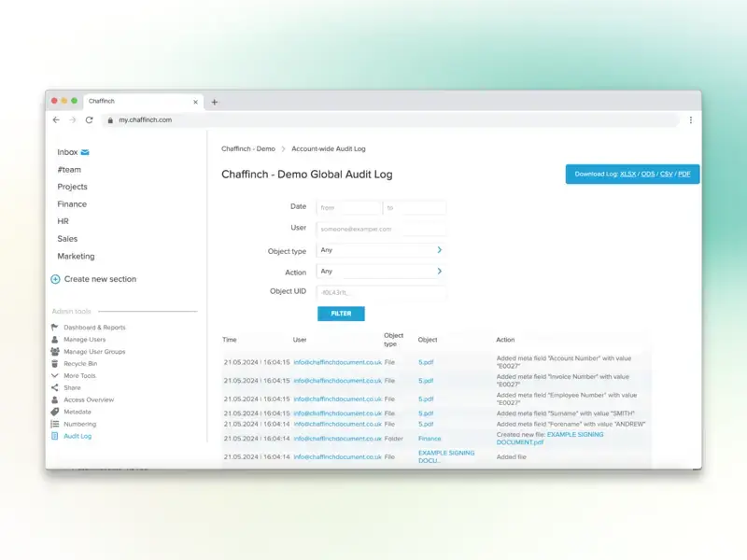The image size is (747, 560).
Task: Click the Date from input field
Action: coord(348,207)
